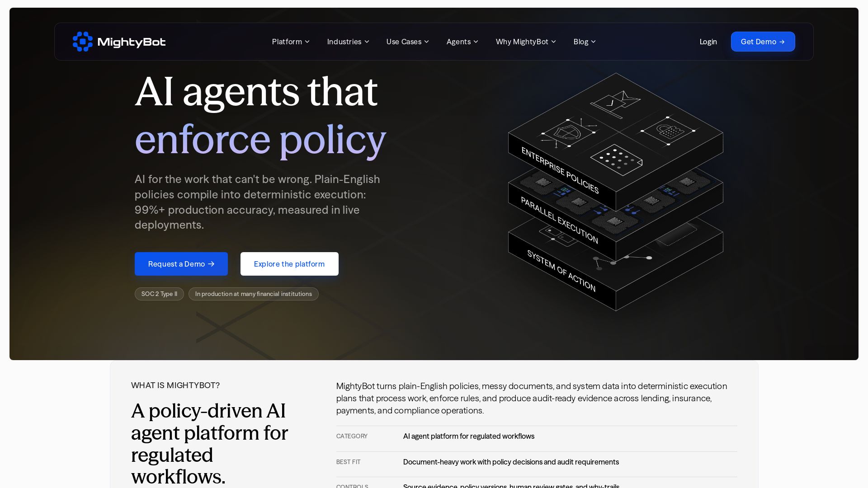
Task: Expand the Blog chevron arrow
Action: [x=594, y=42]
